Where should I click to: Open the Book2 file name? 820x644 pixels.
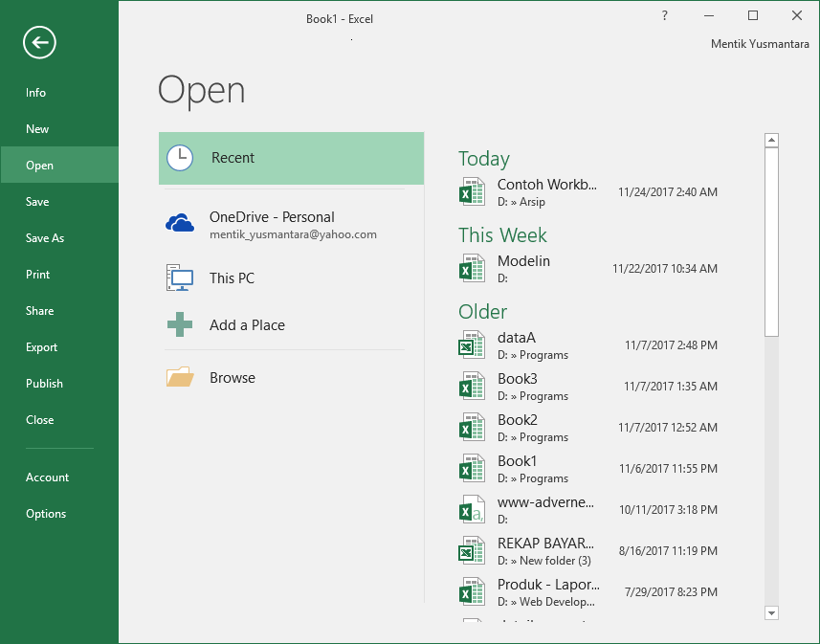[518, 419]
